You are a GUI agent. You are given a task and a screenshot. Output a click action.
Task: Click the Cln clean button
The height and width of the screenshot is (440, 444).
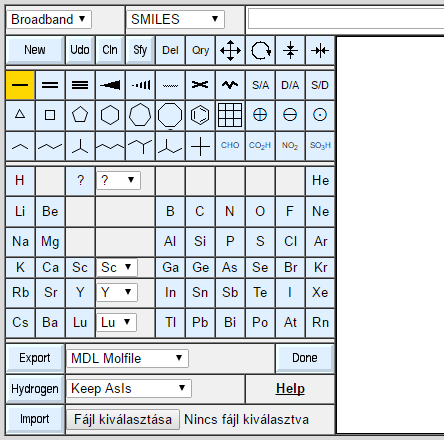(110, 50)
